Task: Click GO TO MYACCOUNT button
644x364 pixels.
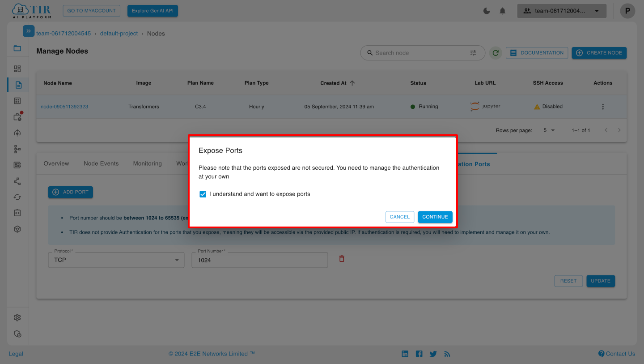Action: click(91, 11)
